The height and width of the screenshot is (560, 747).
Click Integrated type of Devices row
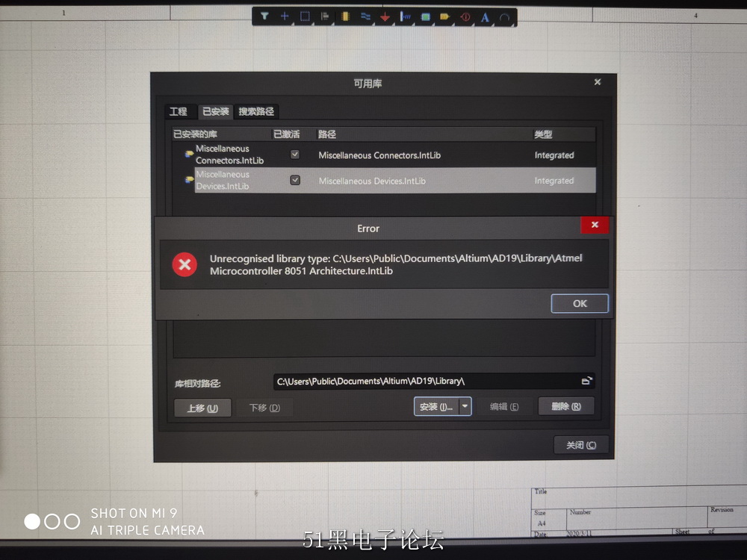(x=554, y=181)
